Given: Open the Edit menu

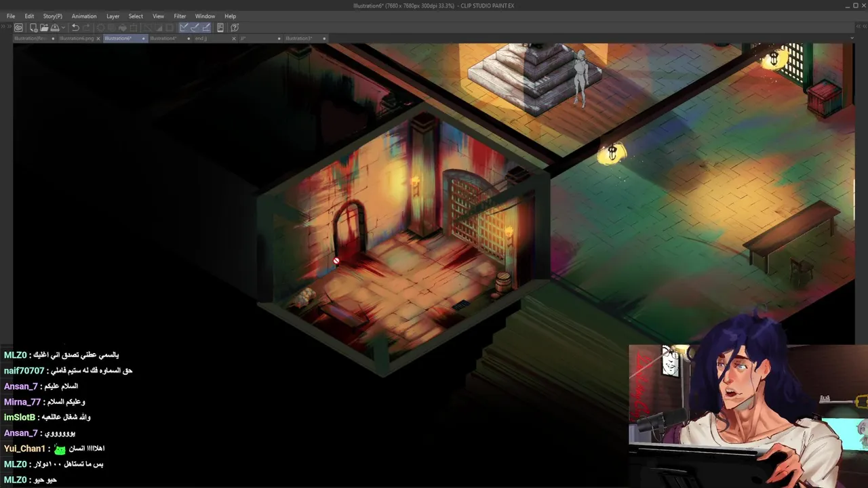Looking at the screenshot, I should (x=29, y=16).
